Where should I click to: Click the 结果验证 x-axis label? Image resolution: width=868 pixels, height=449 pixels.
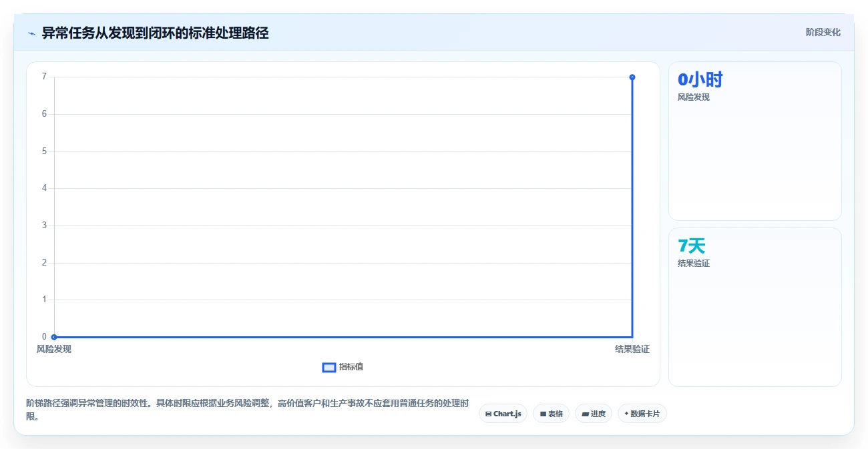[632, 349]
